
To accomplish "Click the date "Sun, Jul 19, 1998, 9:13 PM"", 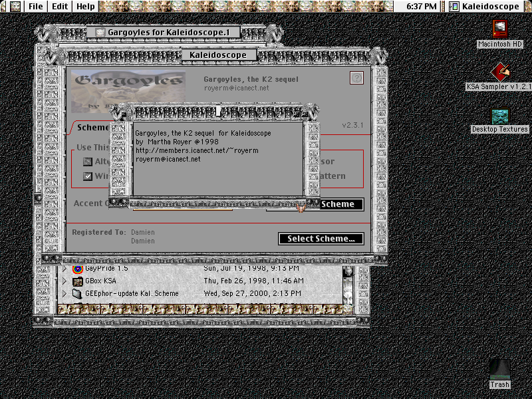I will click(x=251, y=269).
